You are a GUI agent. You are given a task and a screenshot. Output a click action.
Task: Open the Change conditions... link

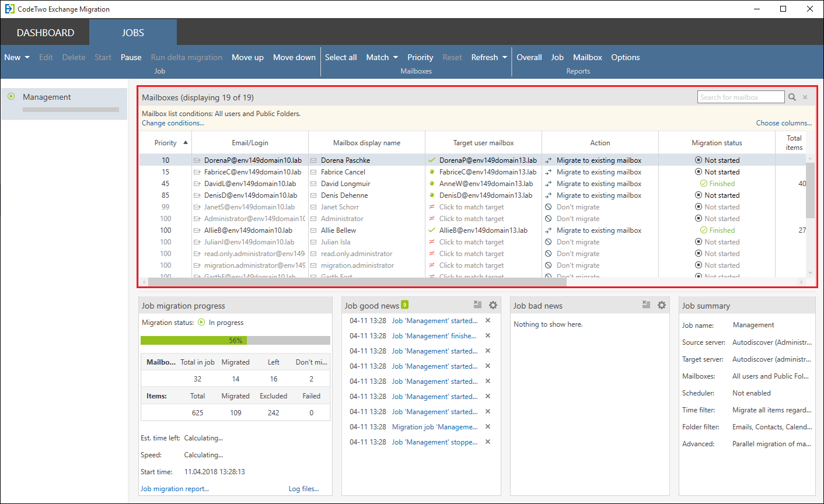click(x=173, y=123)
